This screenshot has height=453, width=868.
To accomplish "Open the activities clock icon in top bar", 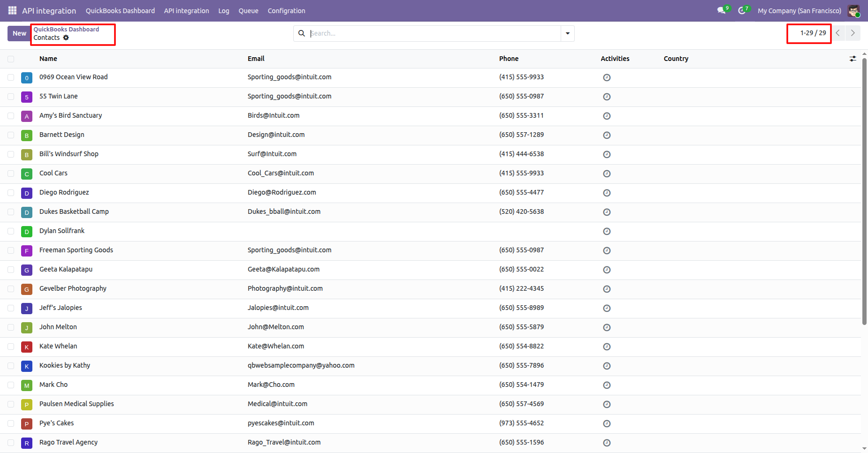I will pos(742,10).
